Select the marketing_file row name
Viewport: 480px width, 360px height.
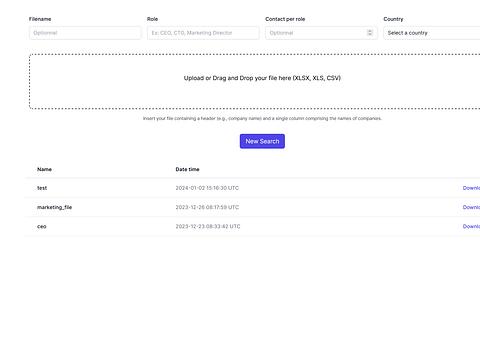point(54,207)
